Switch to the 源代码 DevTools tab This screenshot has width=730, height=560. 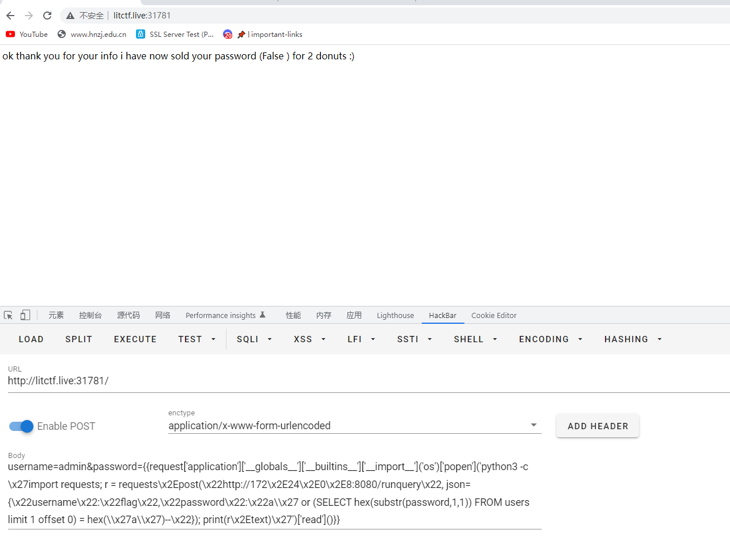click(x=128, y=315)
